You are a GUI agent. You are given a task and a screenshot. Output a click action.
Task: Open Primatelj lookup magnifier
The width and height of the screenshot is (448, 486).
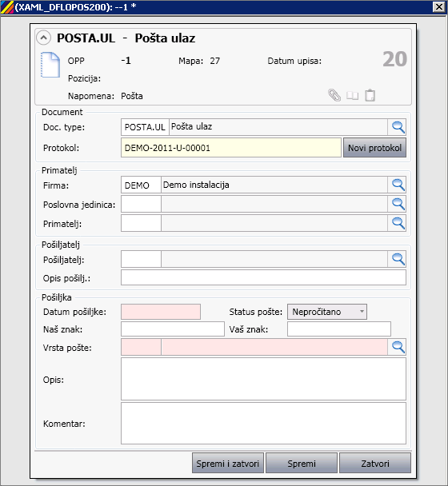point(397,223)
